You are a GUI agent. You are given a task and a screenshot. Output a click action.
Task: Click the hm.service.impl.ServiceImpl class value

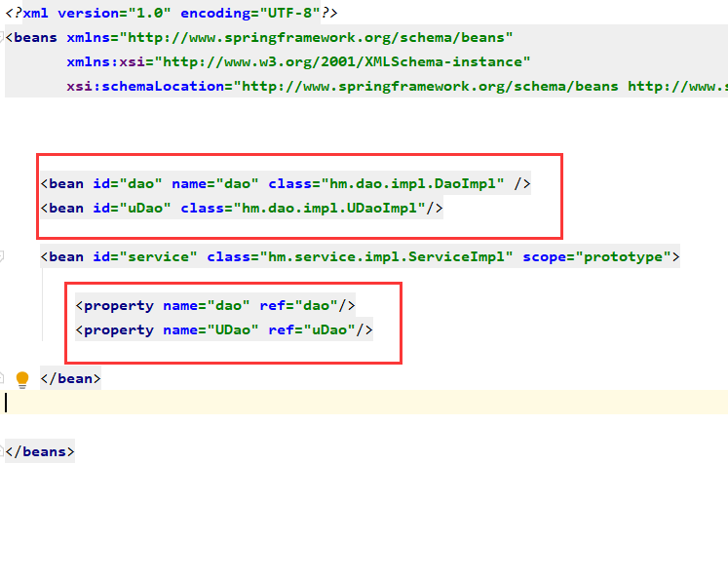click(x=386, y=256)
